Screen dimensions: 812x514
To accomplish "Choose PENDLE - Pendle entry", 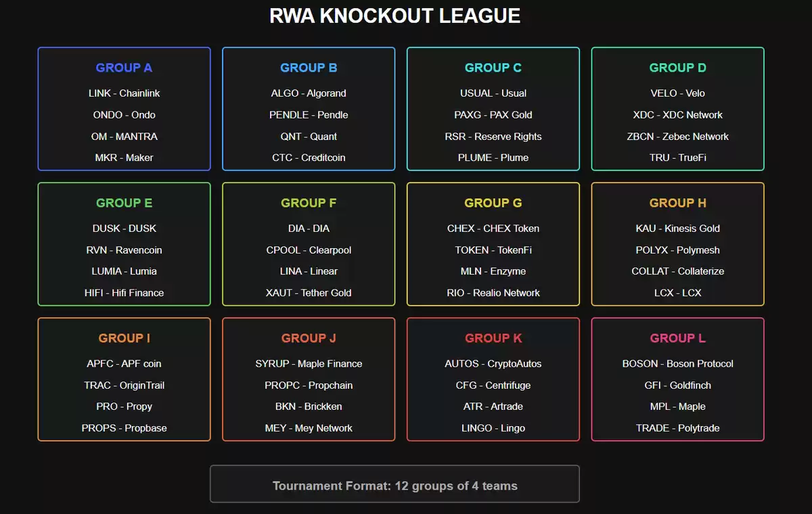I will (x=309, y=115).
